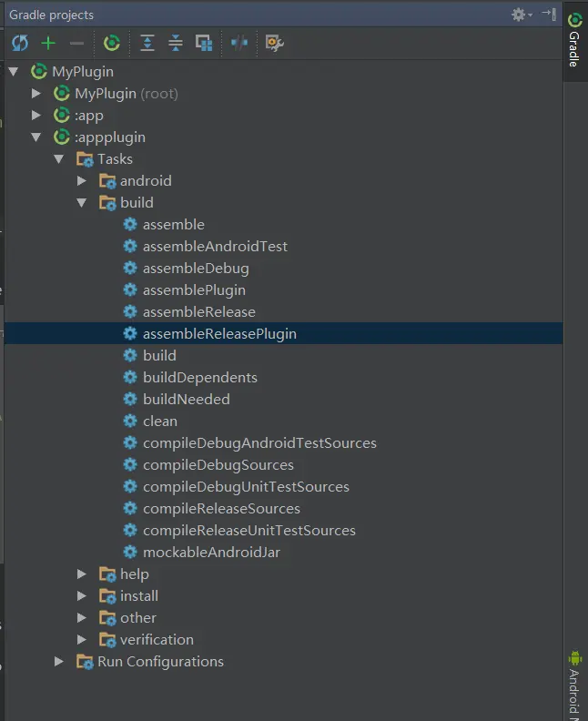Click gear icon beside clean task
Image resolution: width=588 pixels, height=721 pixels.
[130, 421]
